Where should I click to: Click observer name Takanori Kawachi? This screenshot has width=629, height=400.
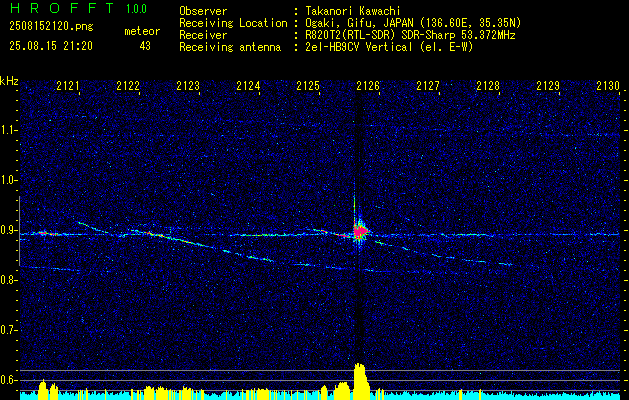(352, 11)
